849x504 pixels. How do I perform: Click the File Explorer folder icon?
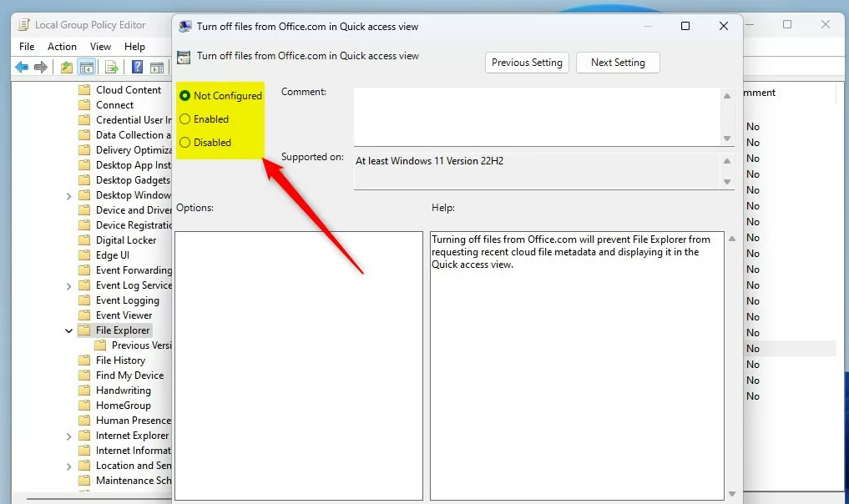[84, 330]
